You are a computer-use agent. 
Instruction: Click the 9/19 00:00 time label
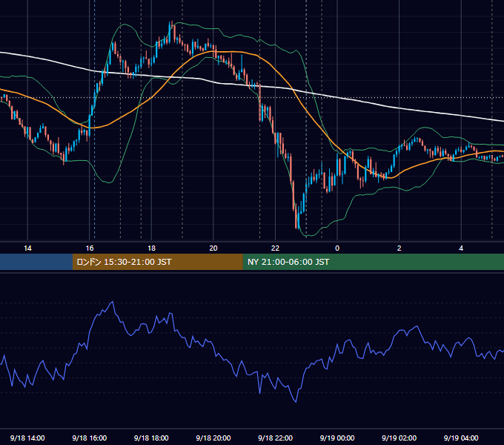(x=337, y=438)
